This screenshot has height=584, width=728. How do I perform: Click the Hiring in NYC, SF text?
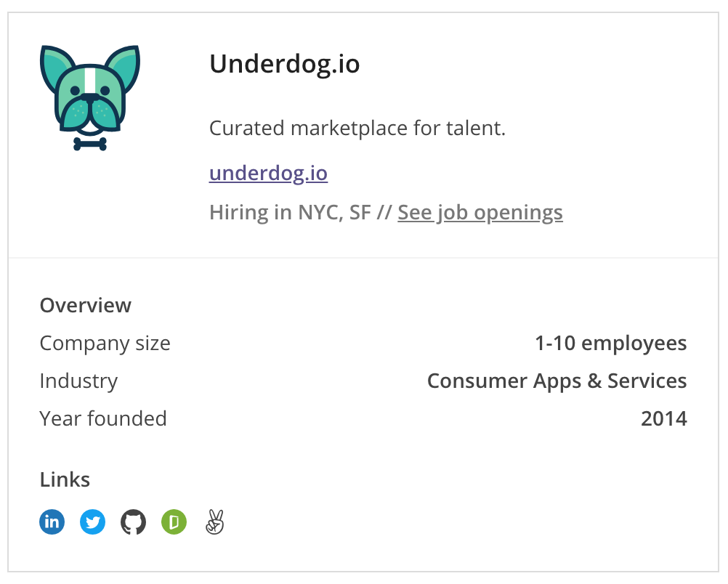(290, 213)
